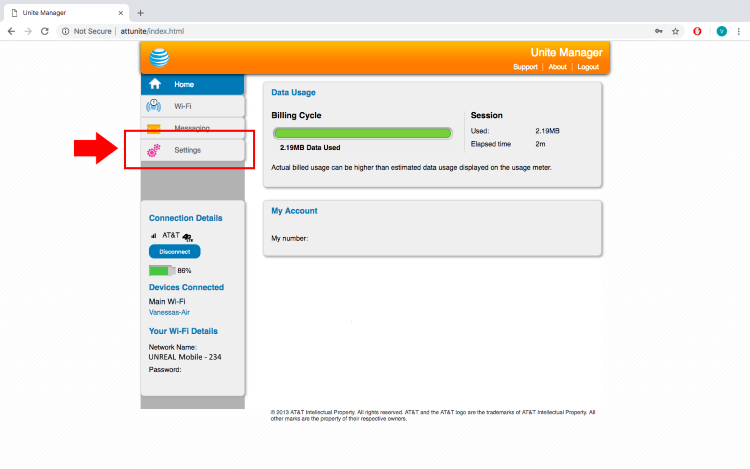This screenshot has height=469, width=750.
Task: Open the Home sidebar item
Action: pyautogui.click(x=192, y=85)
